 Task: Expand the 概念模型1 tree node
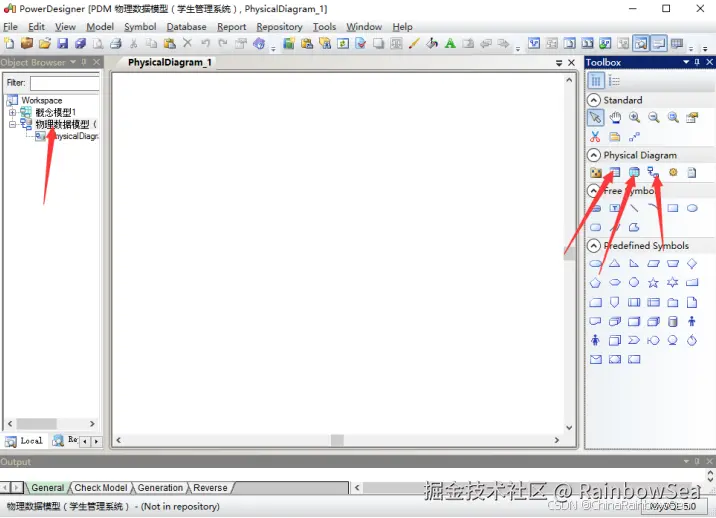(x=12, y=112)
